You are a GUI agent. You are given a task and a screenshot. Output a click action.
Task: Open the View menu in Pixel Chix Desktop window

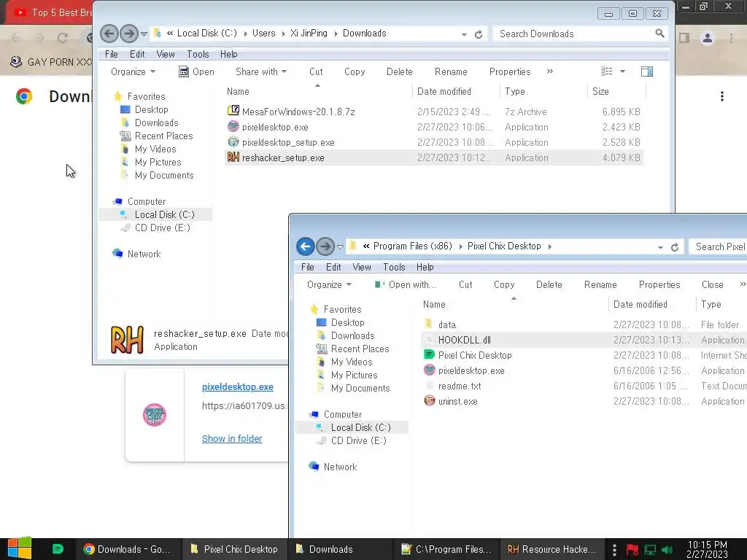[362, 267]
